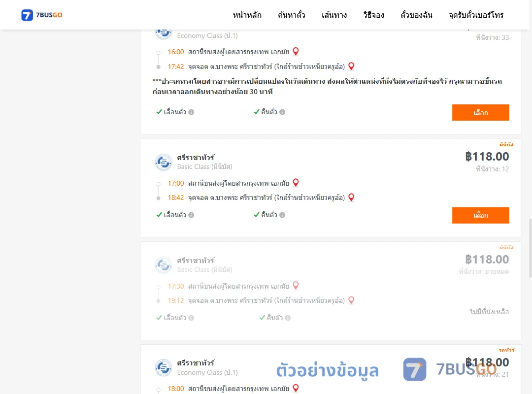Open map pin for 17:42 arrival stop

point(352,66)
